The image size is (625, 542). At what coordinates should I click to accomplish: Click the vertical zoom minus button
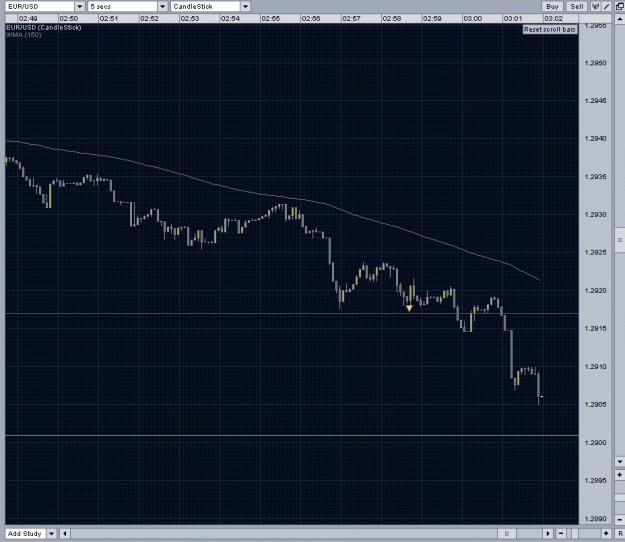click(x=620, y=519)
